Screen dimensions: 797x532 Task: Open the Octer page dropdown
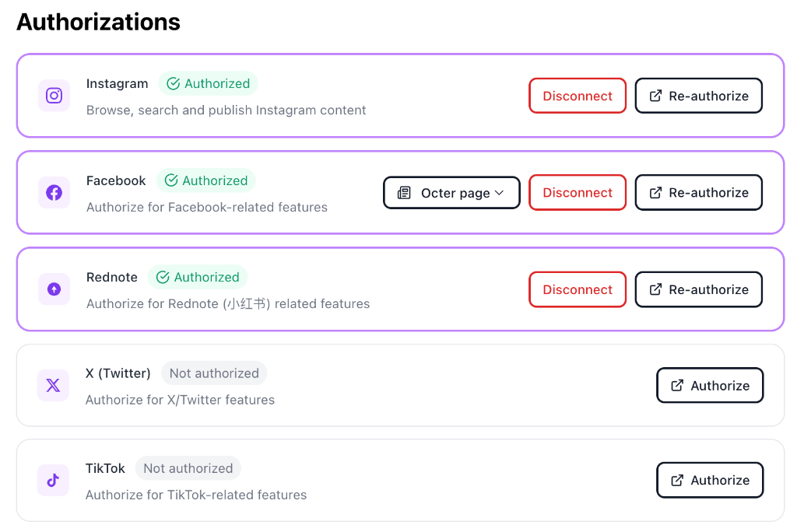tap(451, 193)
